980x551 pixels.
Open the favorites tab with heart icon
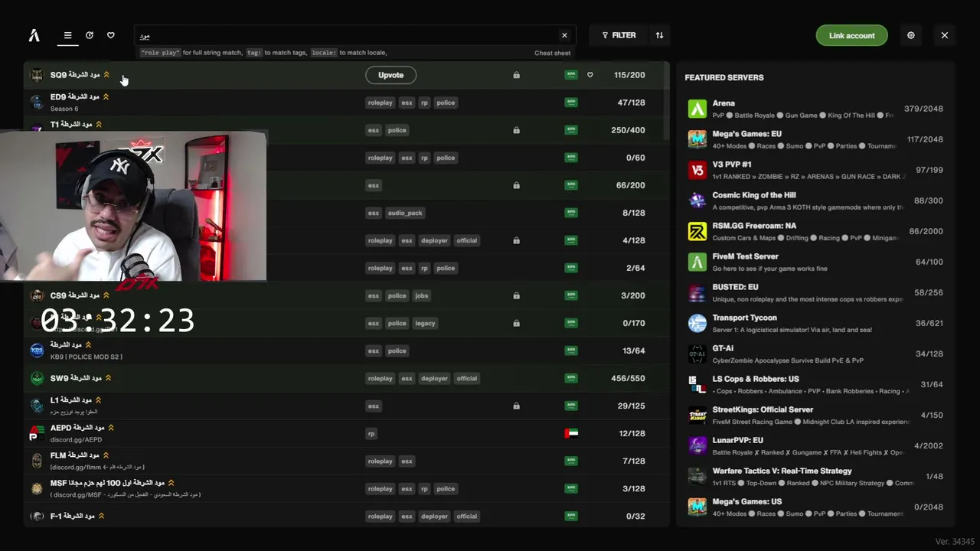[111, 35]
